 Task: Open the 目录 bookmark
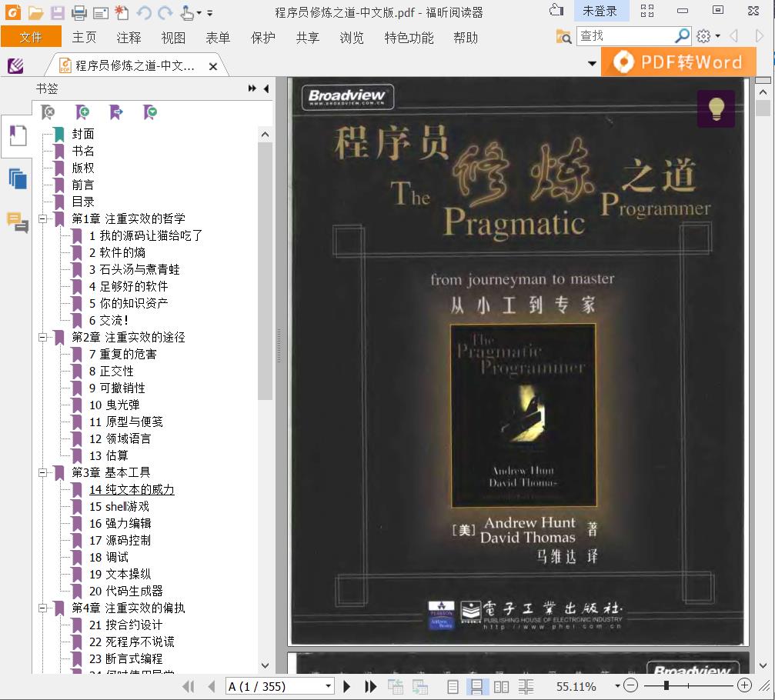[83, 202]
